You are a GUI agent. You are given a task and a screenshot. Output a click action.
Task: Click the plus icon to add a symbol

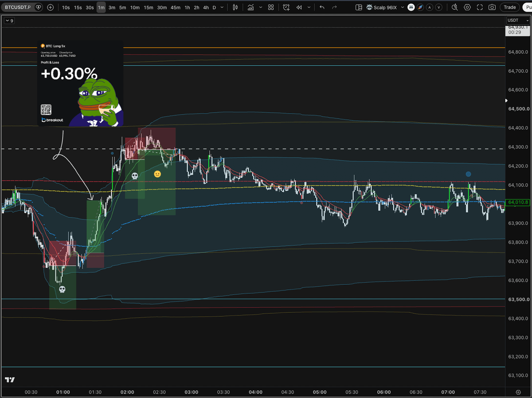(x=50, y=7)
